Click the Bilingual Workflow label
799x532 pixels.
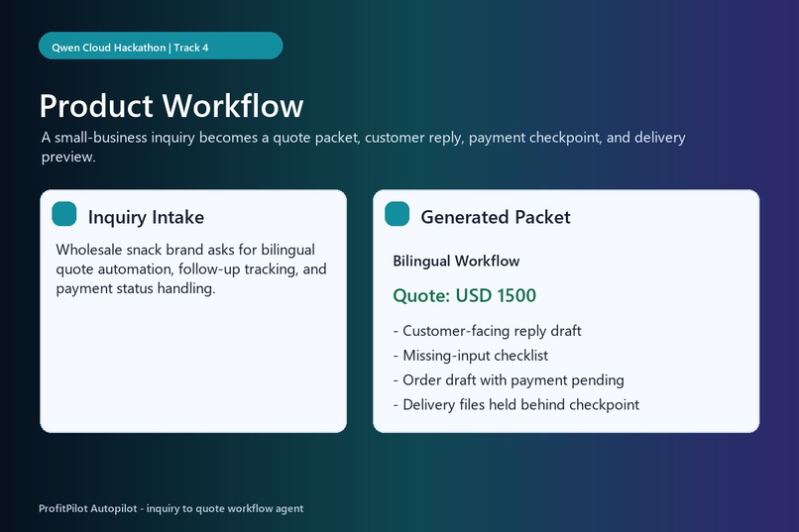pos(456,262)
